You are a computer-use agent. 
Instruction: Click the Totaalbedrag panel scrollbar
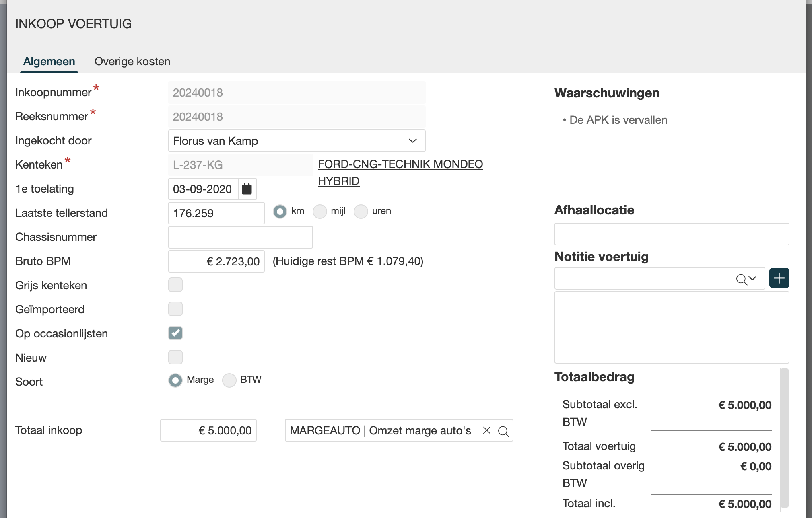coord(784,438)
